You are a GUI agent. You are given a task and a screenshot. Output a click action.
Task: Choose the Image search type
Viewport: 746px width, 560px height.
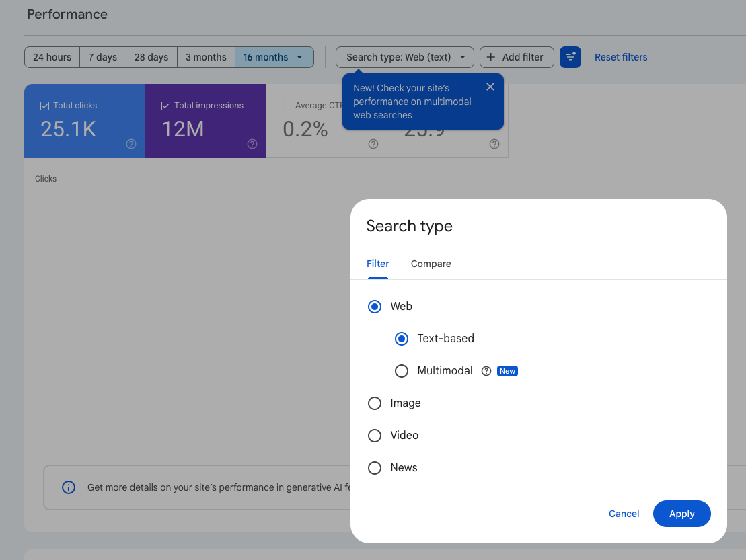[375, 403]
